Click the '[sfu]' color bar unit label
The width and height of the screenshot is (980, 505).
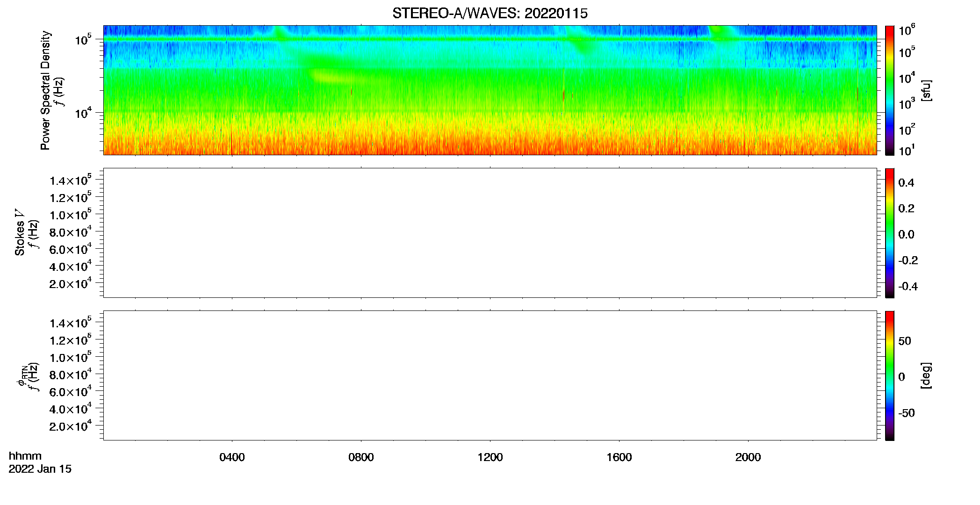coord(926,91)
